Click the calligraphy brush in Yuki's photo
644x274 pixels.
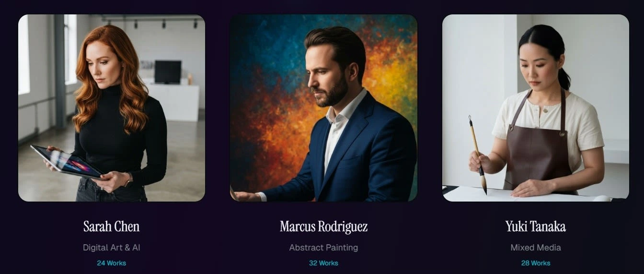[x=478, y=155]
